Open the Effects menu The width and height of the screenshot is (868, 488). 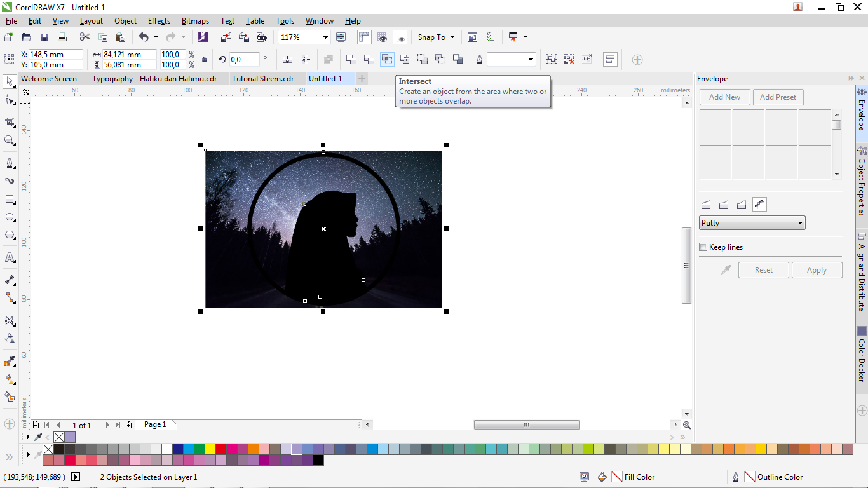pyautogui.click(x=159, y=21)
